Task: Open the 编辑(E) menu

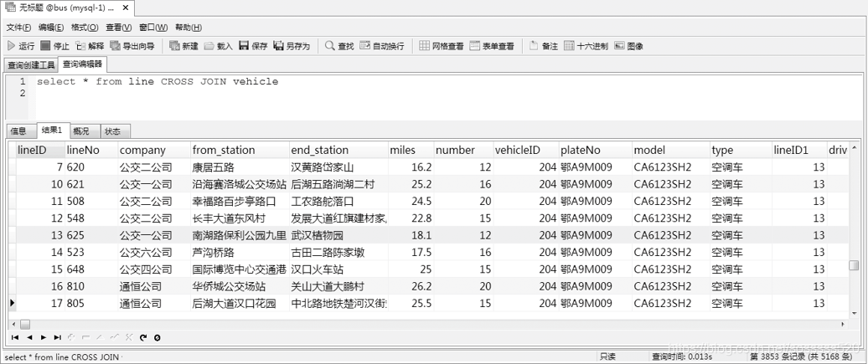Action: pos(51,27)
